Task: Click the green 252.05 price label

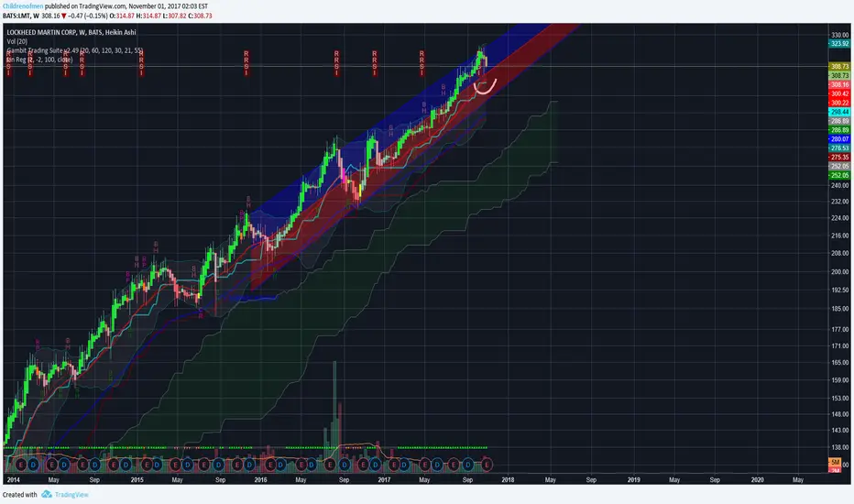Action: tap(839, 175)
